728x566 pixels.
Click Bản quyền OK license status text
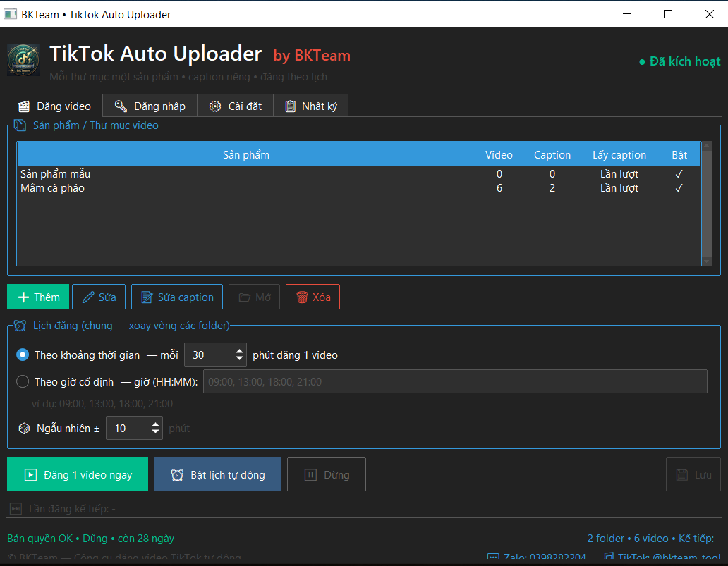(x=91, y=539)
